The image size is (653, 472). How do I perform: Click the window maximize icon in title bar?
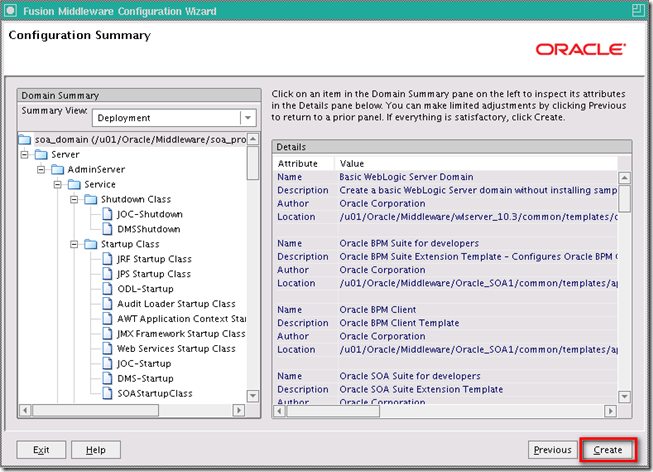(x=638, y=10)
